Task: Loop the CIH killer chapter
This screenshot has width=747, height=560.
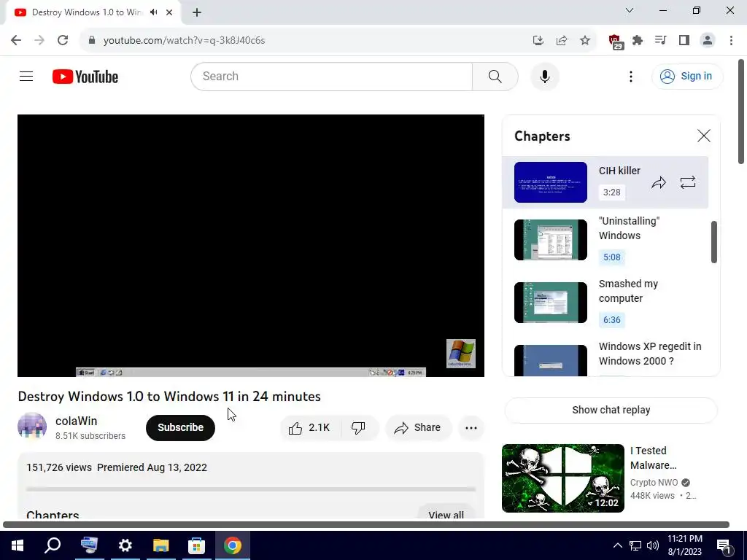Action: (687, 182)
